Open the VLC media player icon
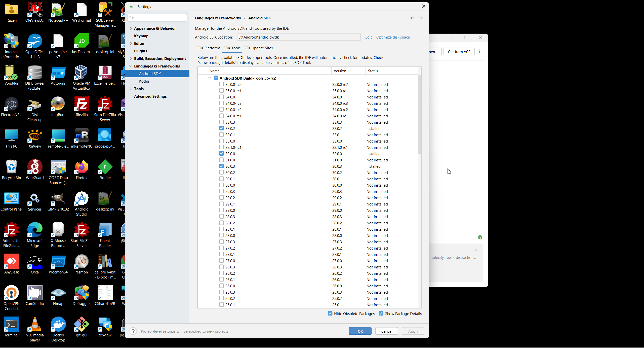The width and height of the screenshot is (644, 348). click(x=35, y=325)
